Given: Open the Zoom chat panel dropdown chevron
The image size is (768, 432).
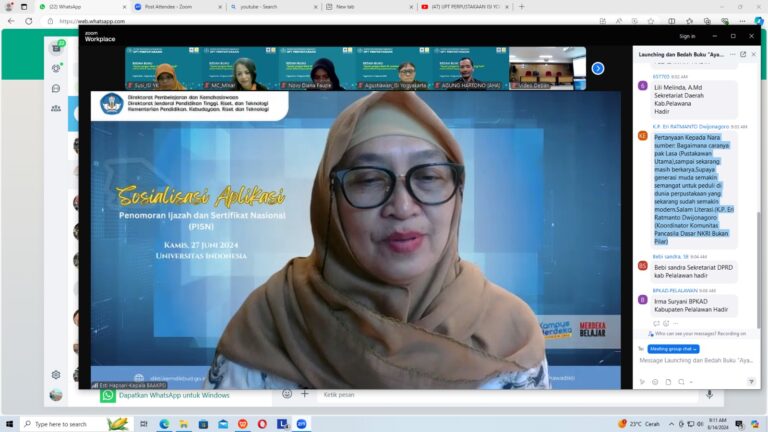Looking at the screenshot, I should [x=733, y=54].
